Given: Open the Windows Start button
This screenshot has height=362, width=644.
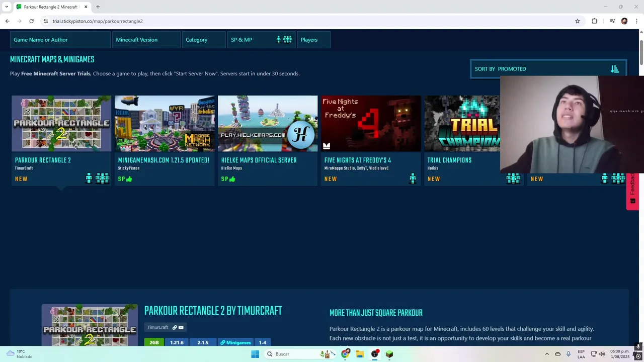Looking at the screenshot, I should [255, 354].
